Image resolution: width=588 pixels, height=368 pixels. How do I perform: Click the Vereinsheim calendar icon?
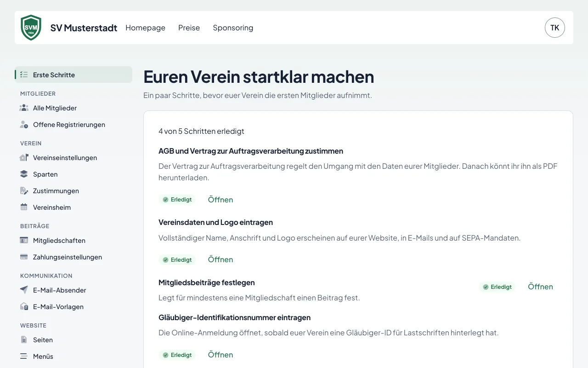click(24, 207)
